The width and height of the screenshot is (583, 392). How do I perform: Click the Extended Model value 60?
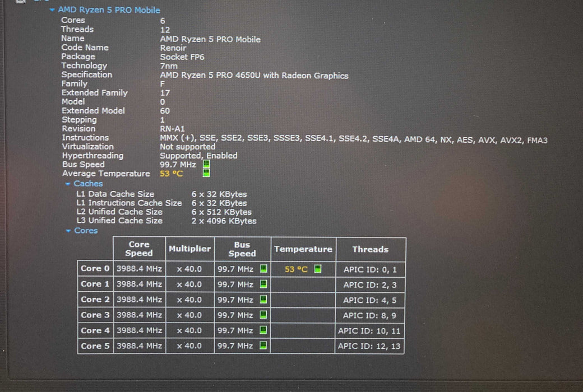click(x=165, y=111)
